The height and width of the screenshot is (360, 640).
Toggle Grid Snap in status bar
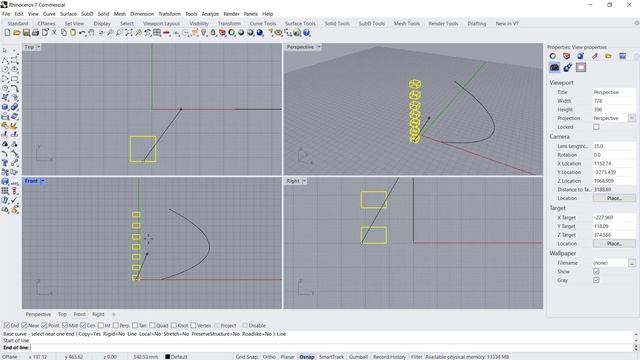(247, 357)
